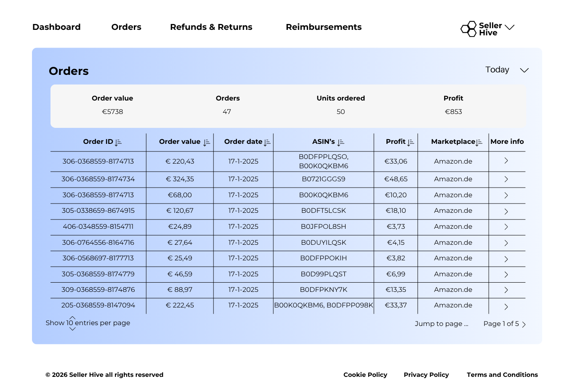
Task: Select ASIN B0DFT5LCSK cell
Action: 323,211
